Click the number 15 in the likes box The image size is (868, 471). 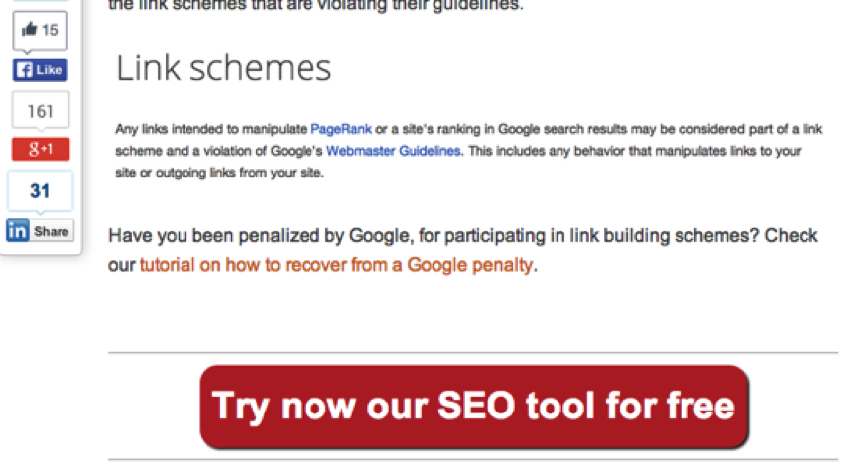50,30
